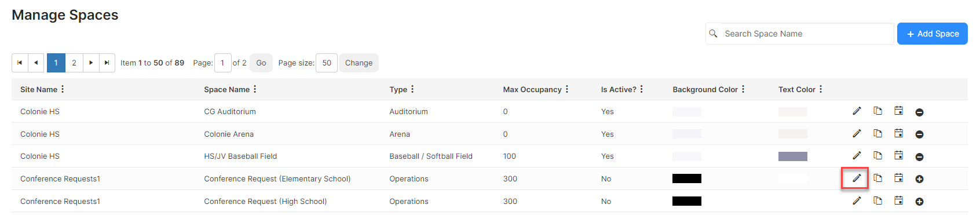This screenshot has height=215, width=980.
Task: Edit the CG Auditorium space with pencil icon
Action: (x=857, y=111)
